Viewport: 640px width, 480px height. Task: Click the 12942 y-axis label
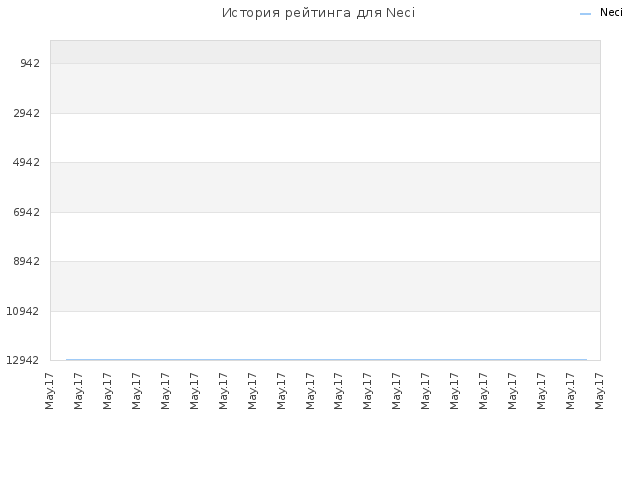click(x=23, y=360)
